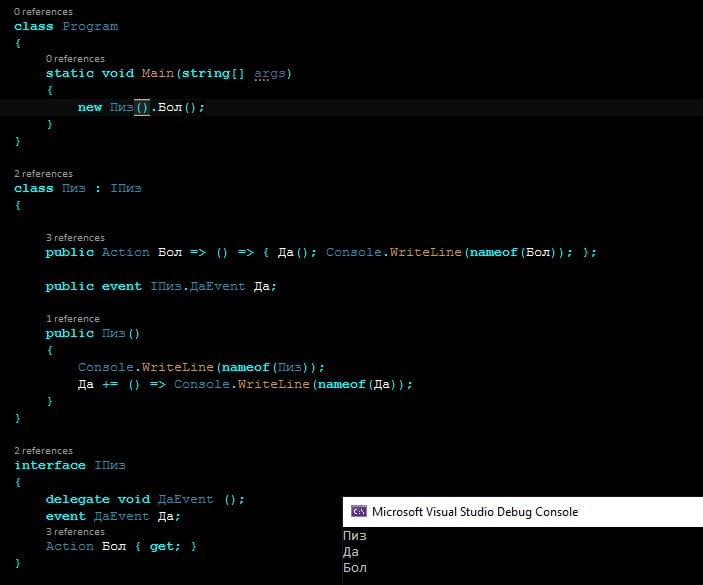Click "ДаEvent" on the delegate void line
Image resolution: width=703 pixels, height=585 pixels.
(x=185, y=499)
